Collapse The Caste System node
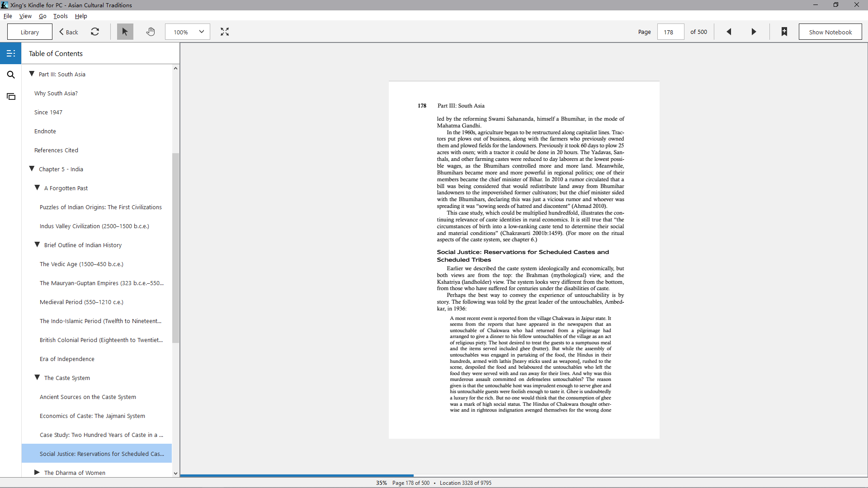Viewport: 868px width, 488px height. coord(37,377)
